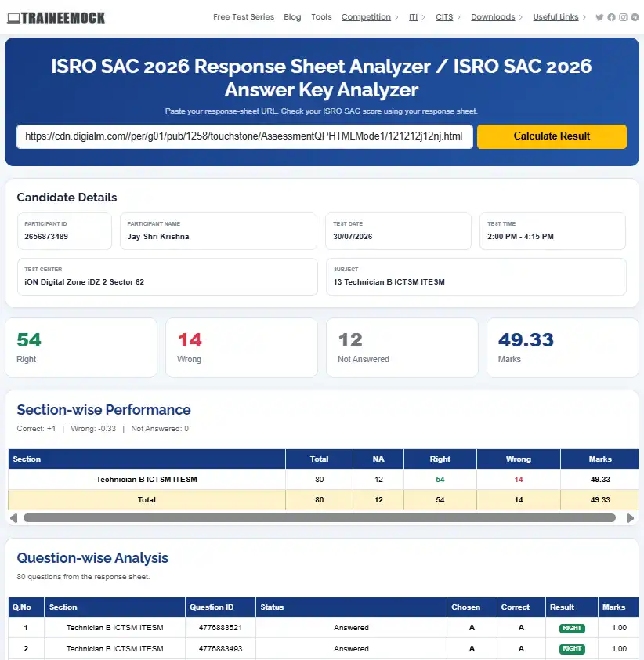Screen dimensions: 644x660
Task: Click test time 2:00 PM - 4:15 PM
Action: [520, 237]
